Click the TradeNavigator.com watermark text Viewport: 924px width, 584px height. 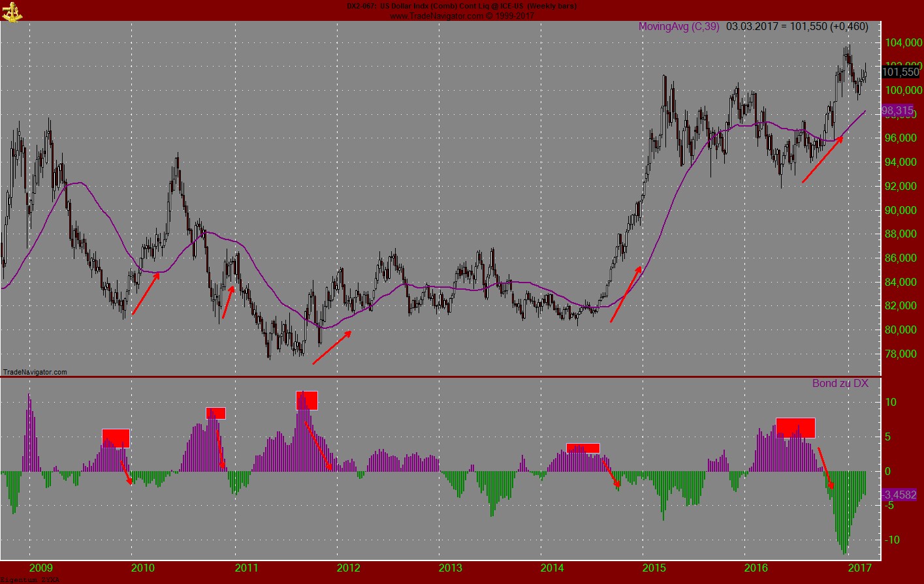34,372
